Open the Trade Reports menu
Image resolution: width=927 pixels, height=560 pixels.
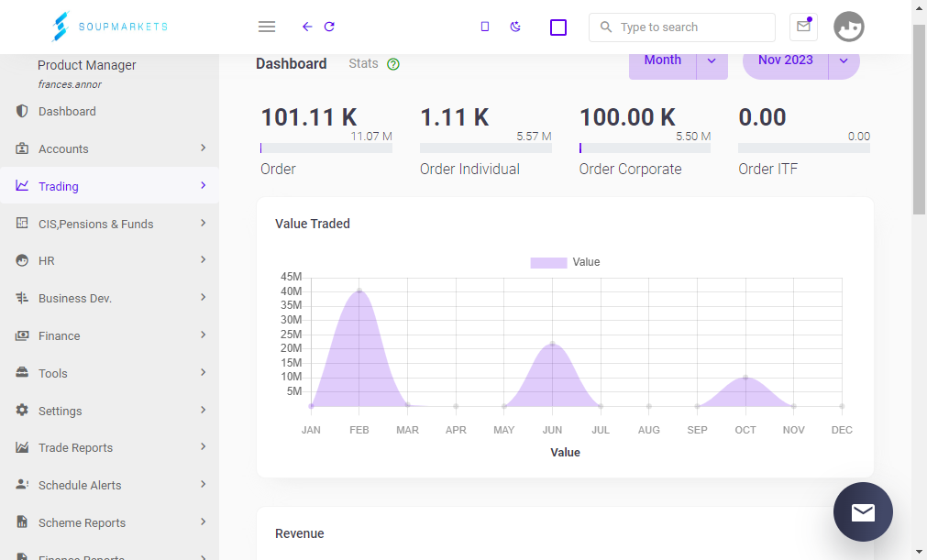click(109, 448)
